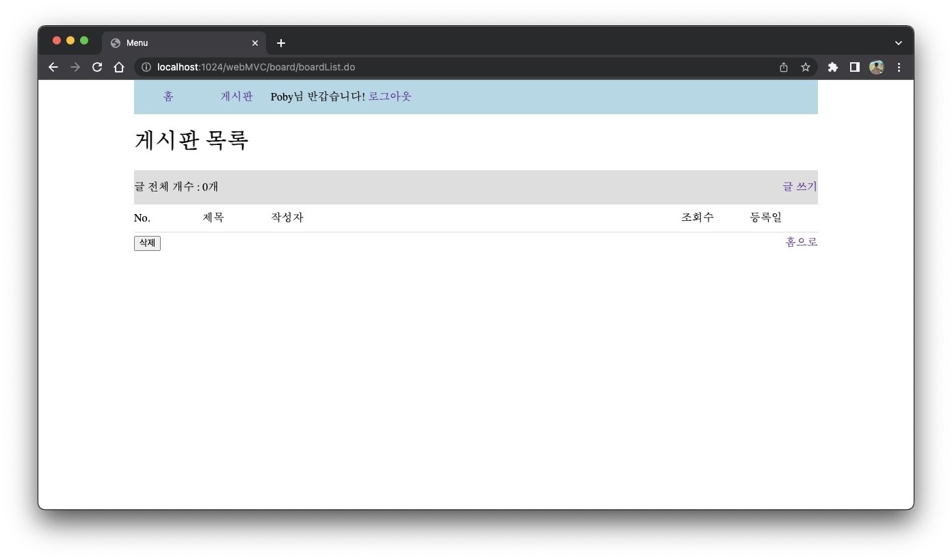Screen dimensions: 952x560
Task: Click the 게시판 목록 heading
Action: point(191,140)
